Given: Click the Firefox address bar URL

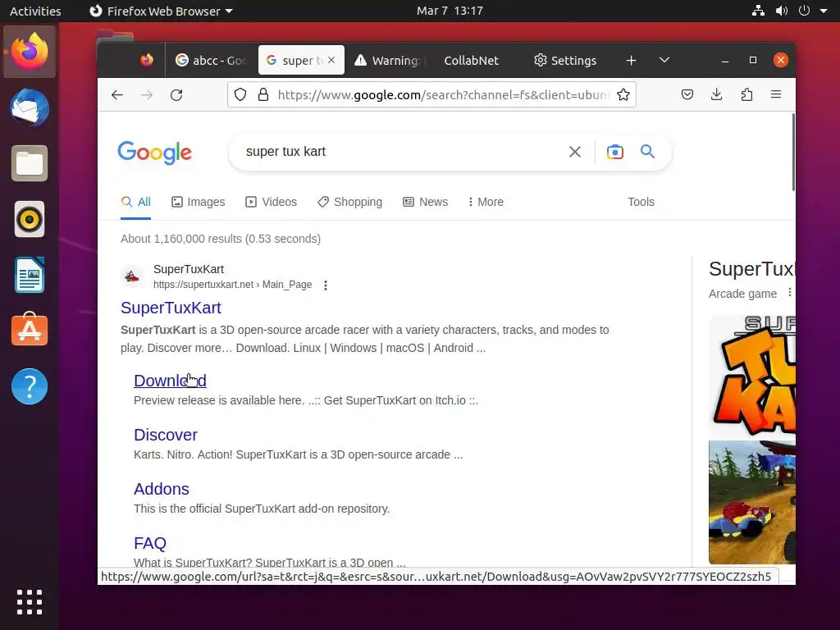Looking at the screenshot, I should pos(443,95).
